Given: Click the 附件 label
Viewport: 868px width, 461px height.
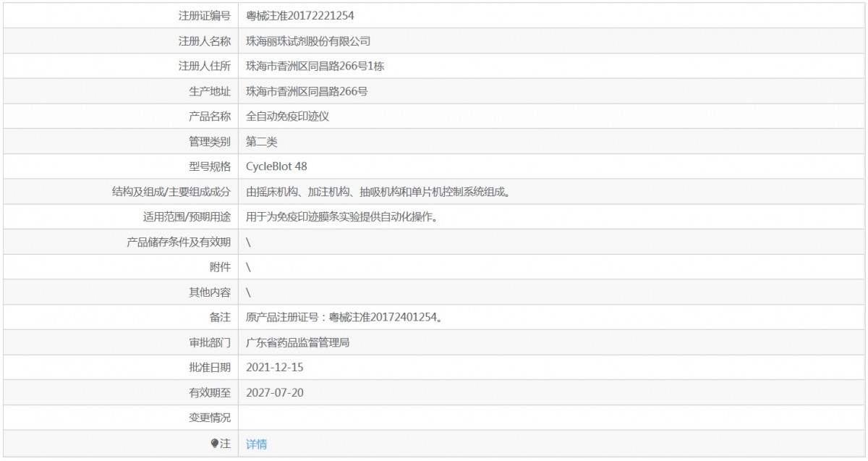Looking at the screenshot, I should 221,267.
